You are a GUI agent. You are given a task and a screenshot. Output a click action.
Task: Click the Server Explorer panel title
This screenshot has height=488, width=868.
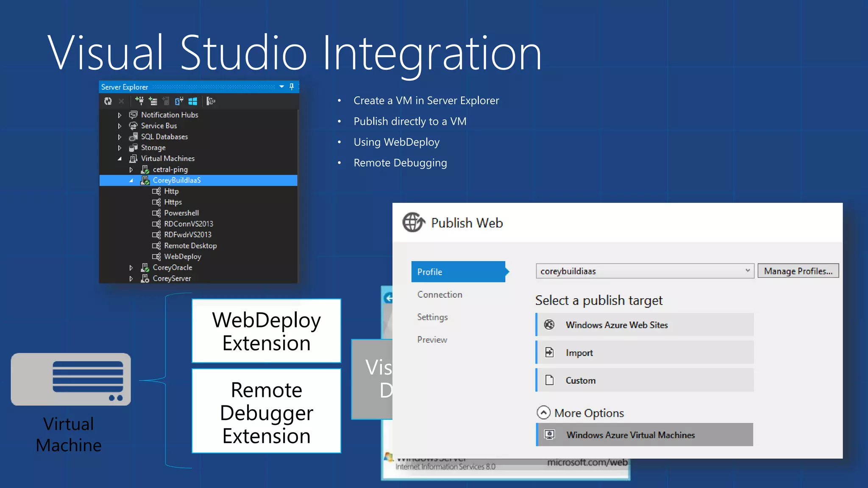(x=124, y=87)
